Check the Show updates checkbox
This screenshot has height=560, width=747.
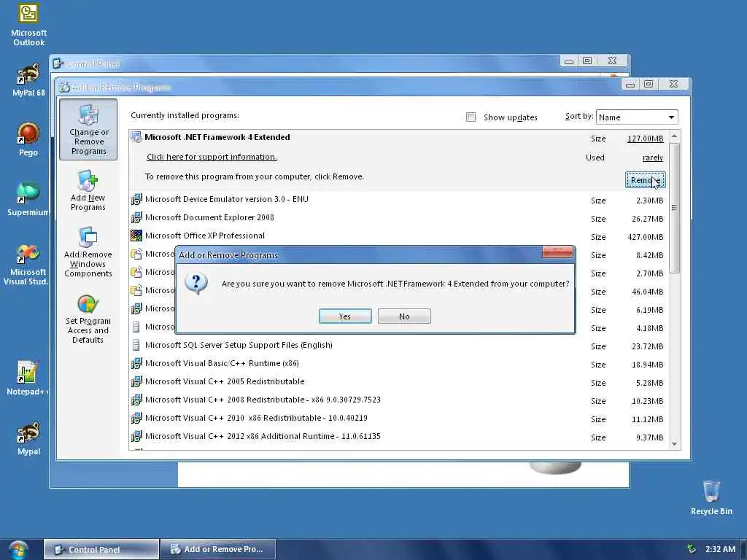pos(471,117)
